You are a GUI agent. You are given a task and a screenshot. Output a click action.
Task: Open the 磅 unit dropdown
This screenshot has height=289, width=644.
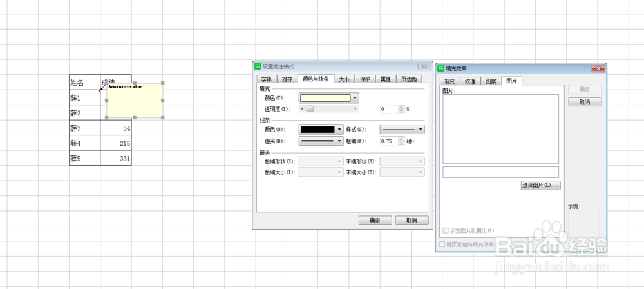[x=411, y=141]
